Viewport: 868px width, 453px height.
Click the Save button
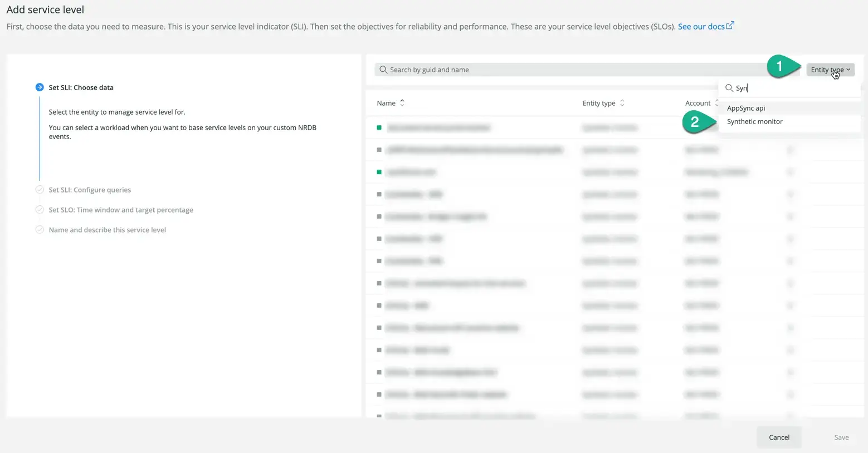pyautogui.click(x=841, y=437)
